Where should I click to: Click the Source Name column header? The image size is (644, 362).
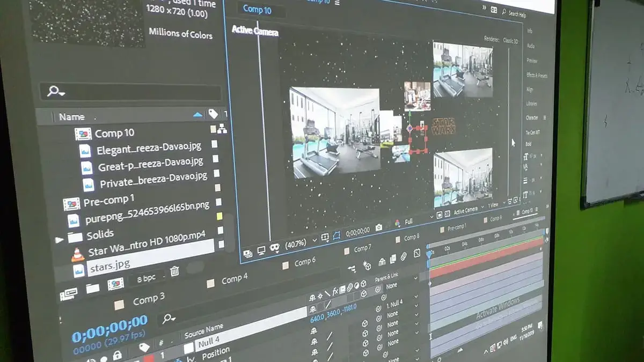tap(203, 331)
